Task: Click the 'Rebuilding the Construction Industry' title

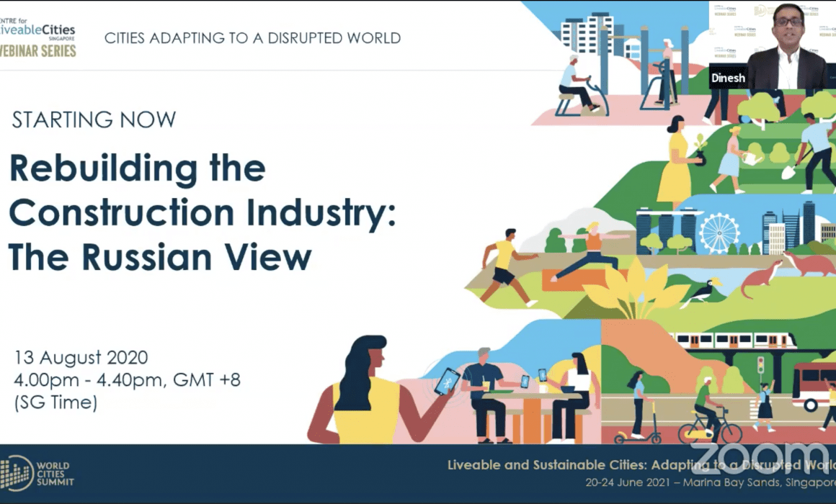Action: [x=202, y=213]
